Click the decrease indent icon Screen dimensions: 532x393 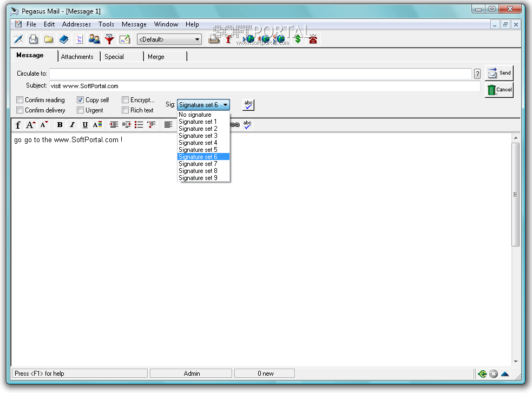coord(127,125)
